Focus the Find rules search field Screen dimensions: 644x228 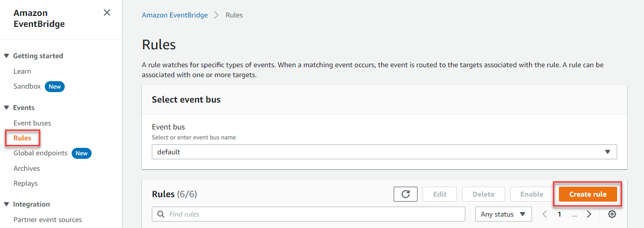tap(309, 214)
